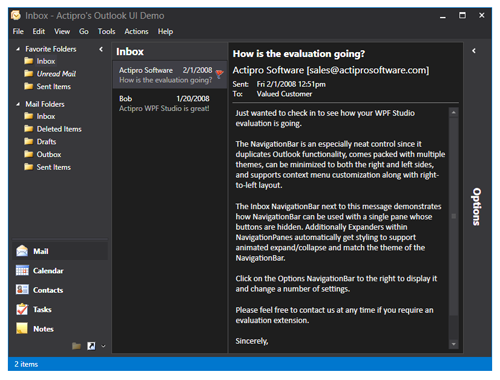Open the navigation bar configure buttons dropdown
The height and width of the screenshot is (380, 500).
pos(103,346)
